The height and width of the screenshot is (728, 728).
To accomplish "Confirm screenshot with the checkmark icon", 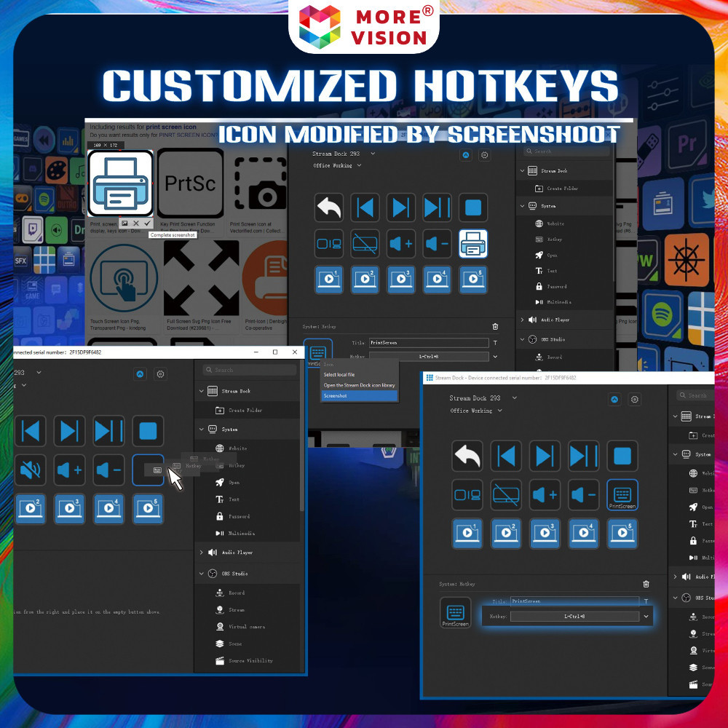I will [x=147, y=223].
